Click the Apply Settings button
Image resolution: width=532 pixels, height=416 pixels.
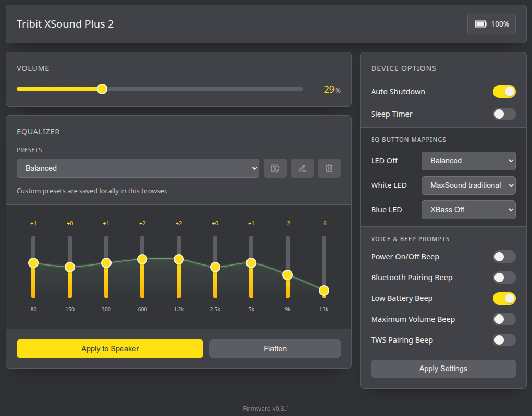443,369
